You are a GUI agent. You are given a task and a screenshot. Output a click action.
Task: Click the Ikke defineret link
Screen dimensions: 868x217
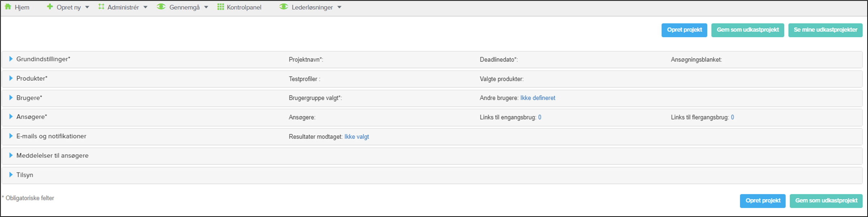click(x=538, y=98)
